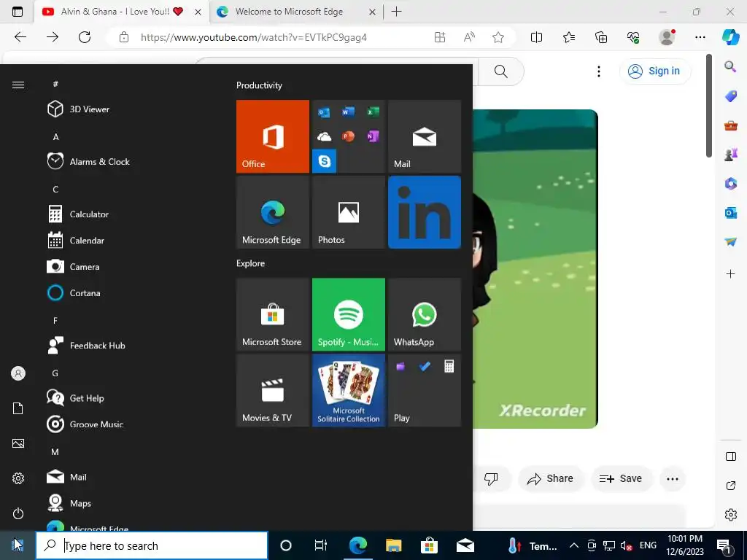This screenshot has height=560, width=747.
Task: Add this page to favorites
Action: [x=498, y=37]
